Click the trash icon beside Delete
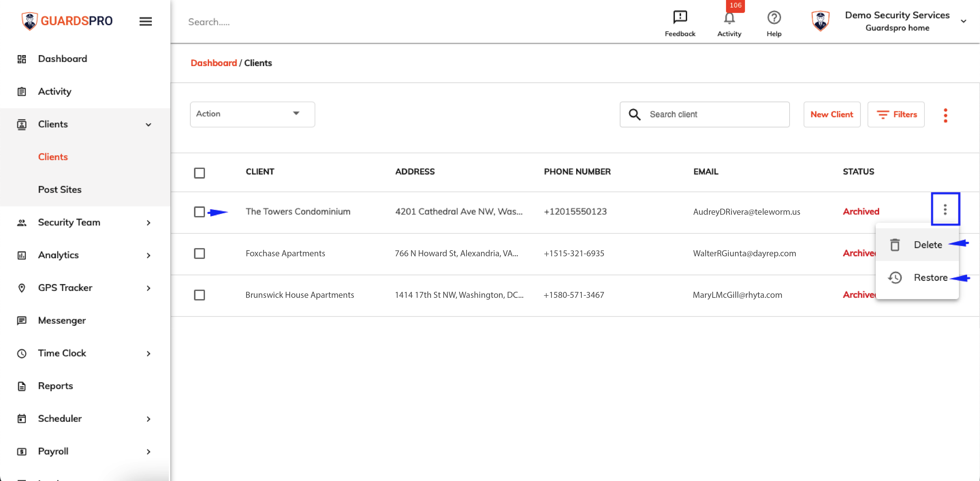The width and height of the screenshot is (980, 481). (895, 245)
